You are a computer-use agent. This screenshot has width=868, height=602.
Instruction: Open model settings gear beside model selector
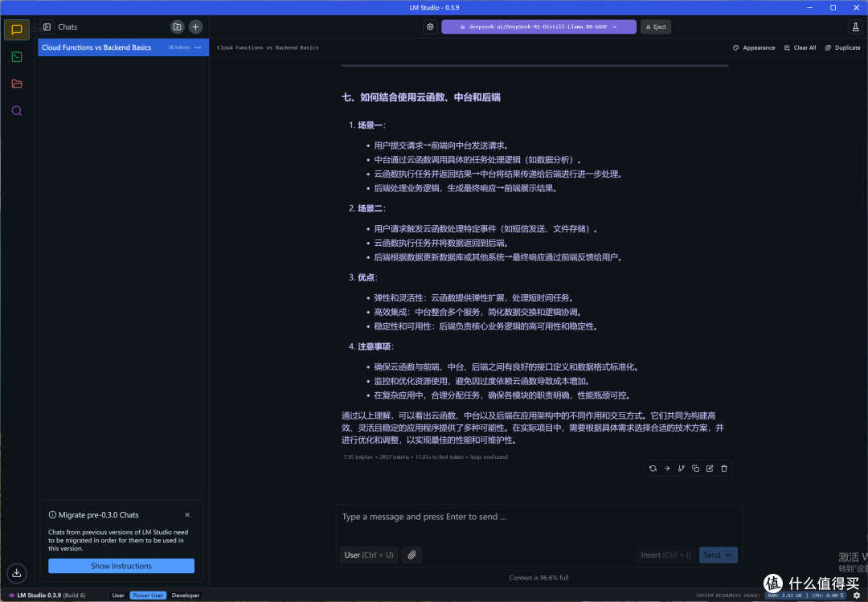(x=430, y=27)
